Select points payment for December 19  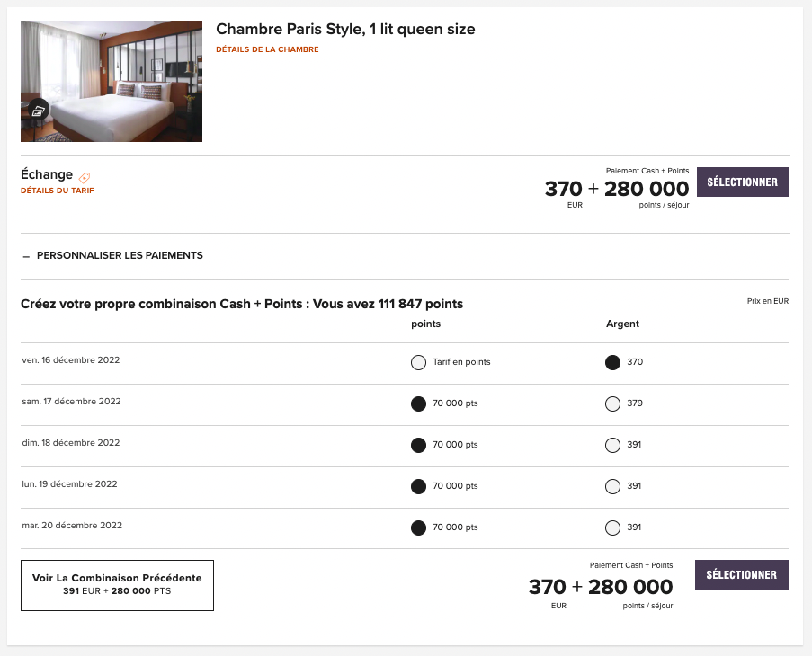(418, 486)
